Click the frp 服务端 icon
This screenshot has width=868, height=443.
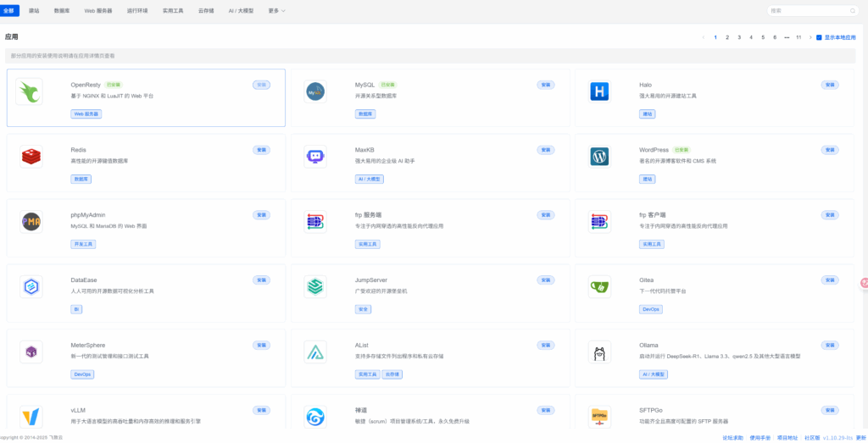coord(315,222)
